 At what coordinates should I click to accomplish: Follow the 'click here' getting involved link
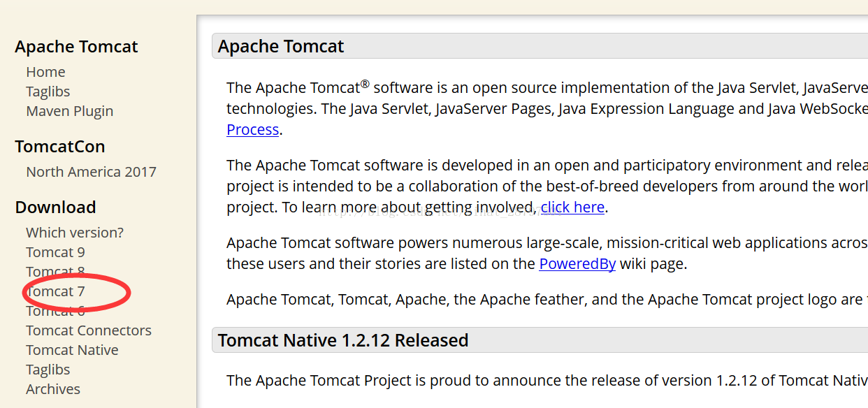click(572, 207)
